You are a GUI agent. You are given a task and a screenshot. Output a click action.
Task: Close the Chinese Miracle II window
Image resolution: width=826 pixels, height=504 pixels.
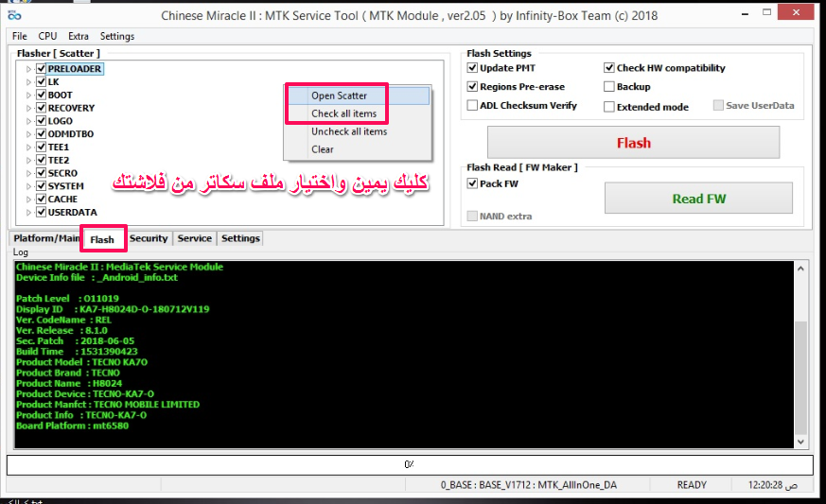click(796, 12)
